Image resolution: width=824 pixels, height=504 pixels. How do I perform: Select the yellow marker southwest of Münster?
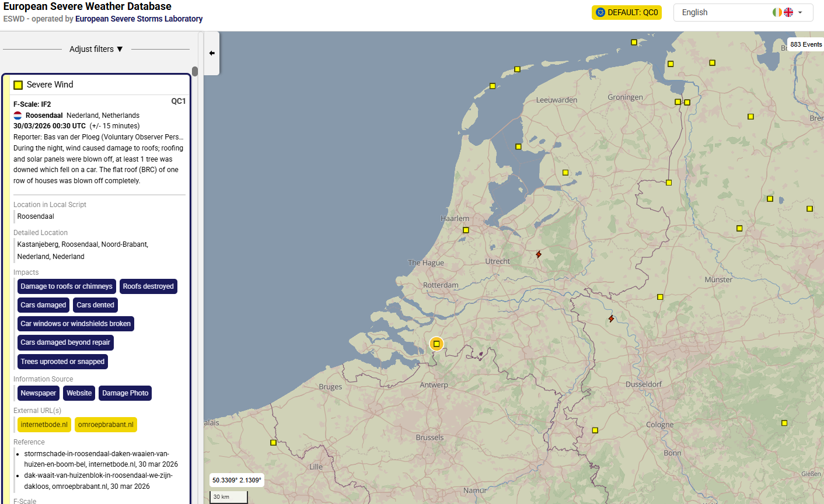coord(660,297)
